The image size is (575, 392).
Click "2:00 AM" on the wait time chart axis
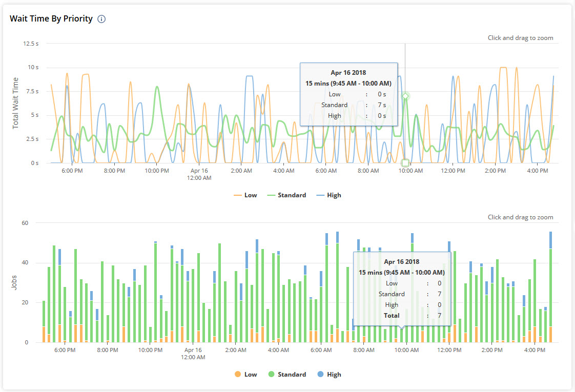pos(241,171)
